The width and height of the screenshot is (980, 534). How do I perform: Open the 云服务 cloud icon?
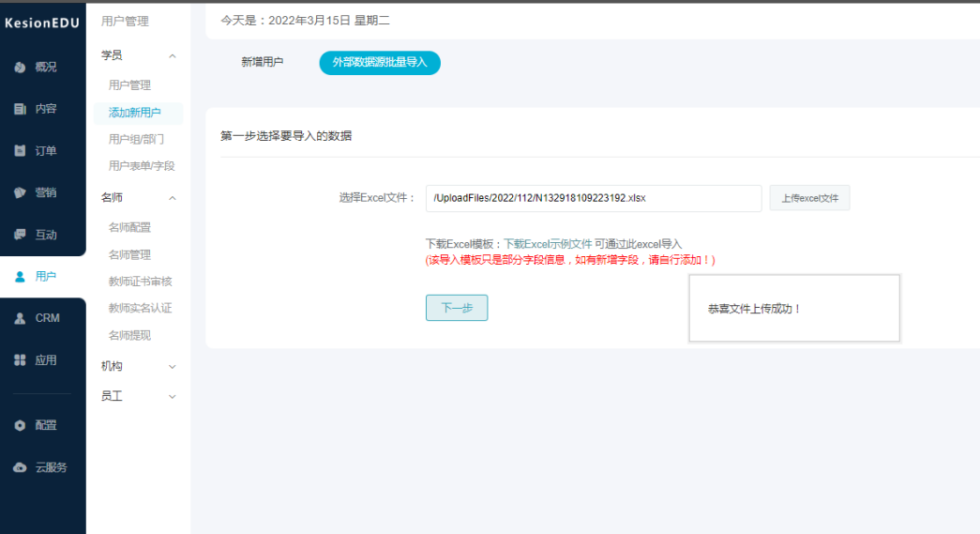point(20,467)
